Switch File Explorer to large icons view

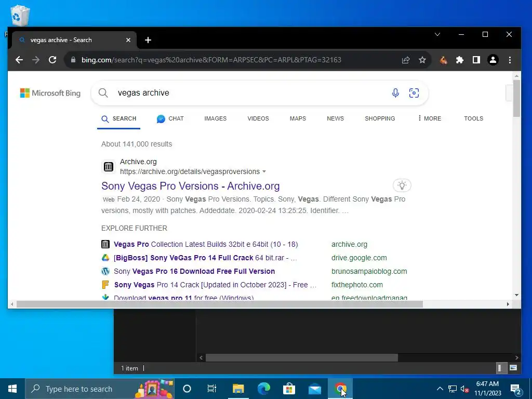[513, 368]
